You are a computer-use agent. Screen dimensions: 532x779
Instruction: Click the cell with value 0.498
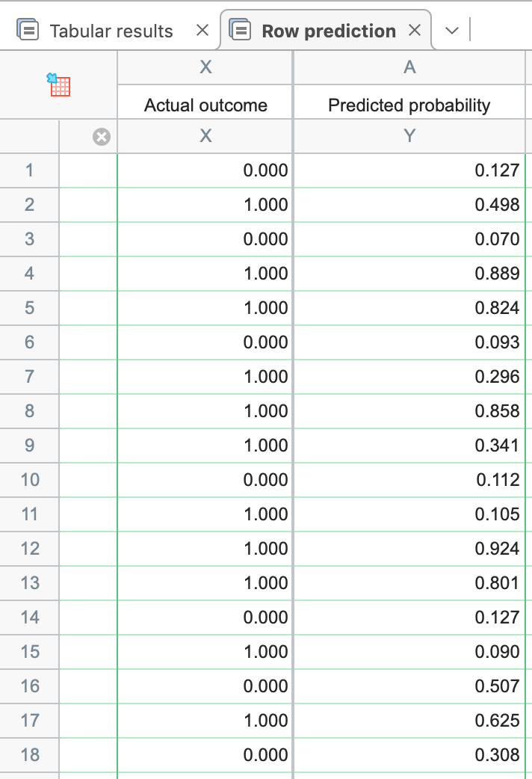point(409,205)
